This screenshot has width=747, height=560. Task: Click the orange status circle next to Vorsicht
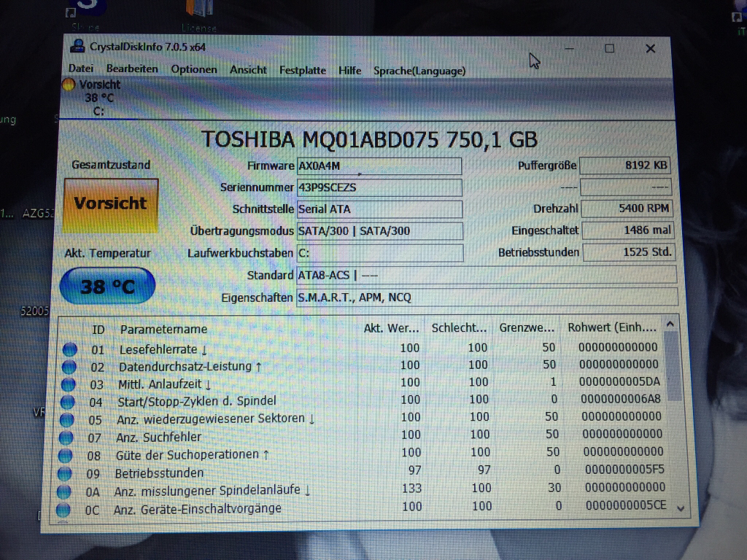point(69,85)
